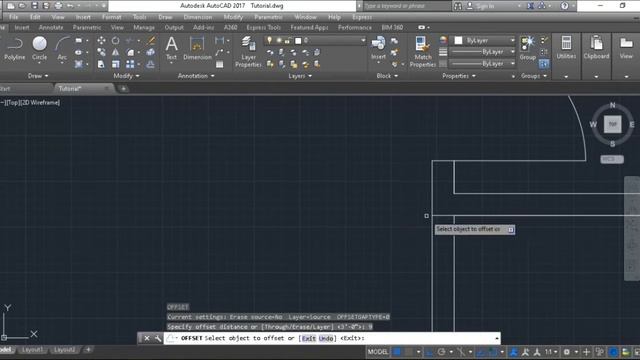Screen dimensions: 640x360
Task: Expand the Block panel
Action: point(387,76)
